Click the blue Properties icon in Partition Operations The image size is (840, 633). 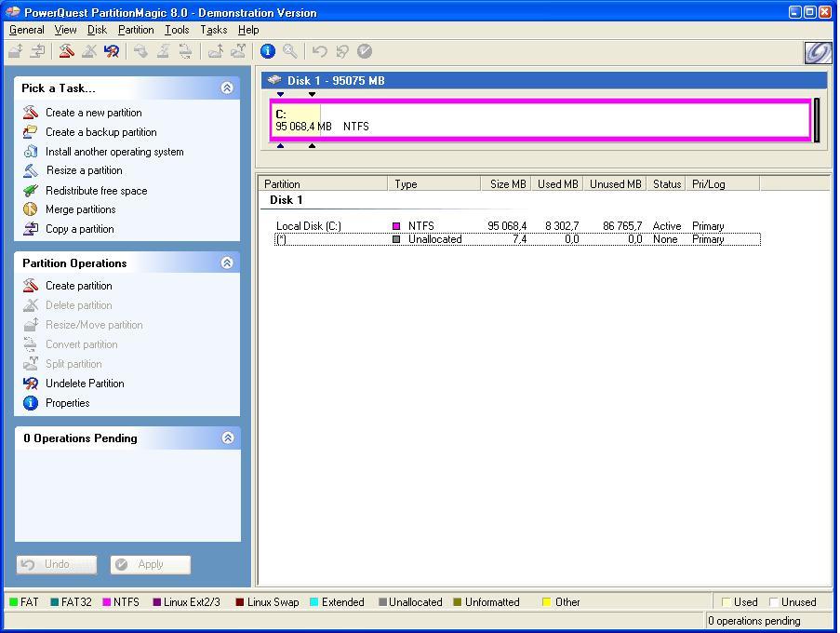[x=31, y=402]
